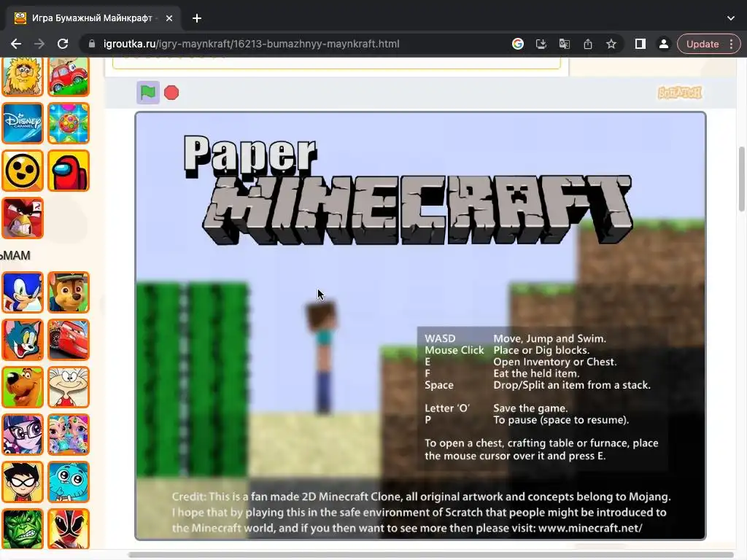Screen dimensions: 747x560
Task: Open the Cars Lightning McQueen thumbnail
Action: pyautogui.click(x=69, y=340)
